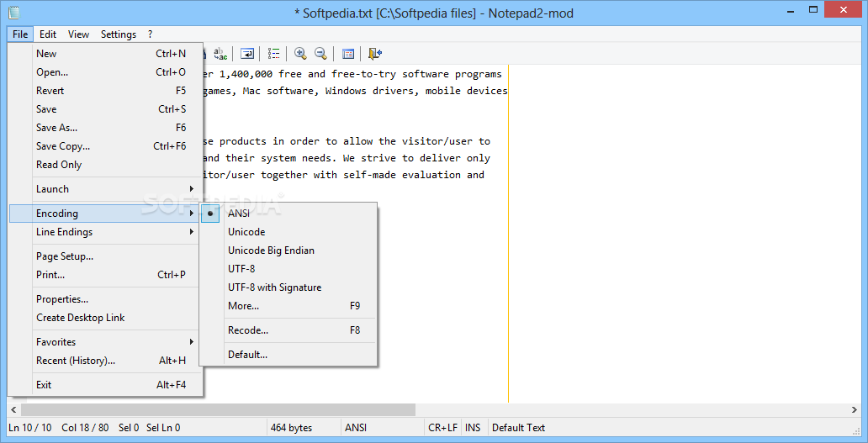
Task: Click text line containing 'free-to-try software programs'
Action: (354, 74)
